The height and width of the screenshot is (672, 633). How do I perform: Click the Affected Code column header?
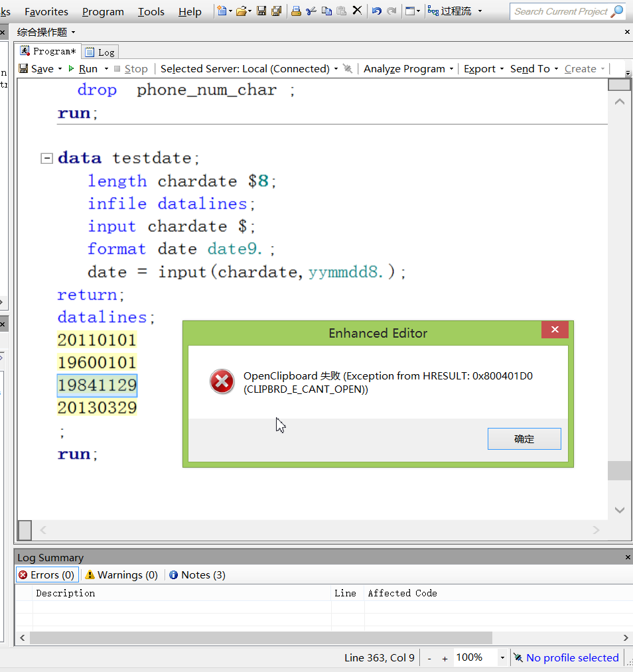pos(498,593)
